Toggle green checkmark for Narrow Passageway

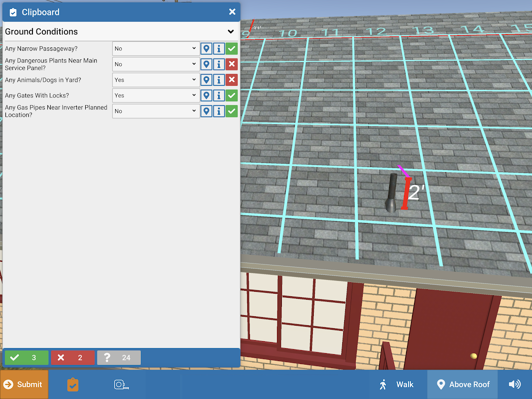[x=232, y=48]
